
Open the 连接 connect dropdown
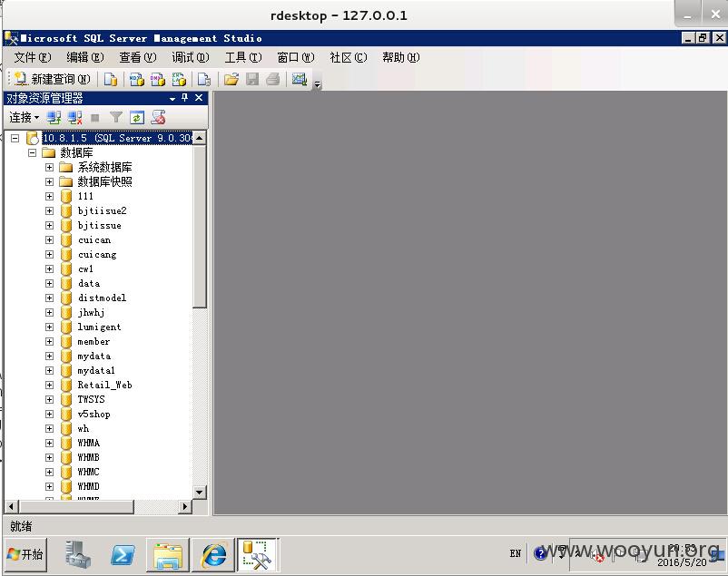click(x=25, y=117)
